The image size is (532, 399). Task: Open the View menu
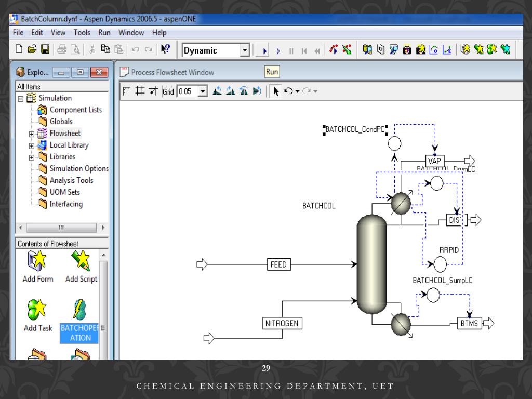tap(58, 33)
